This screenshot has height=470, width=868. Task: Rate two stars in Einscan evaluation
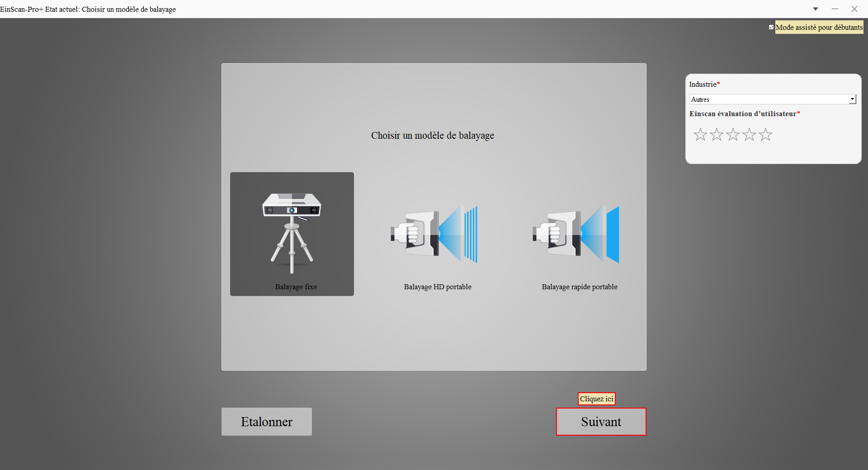coord(717,134)
